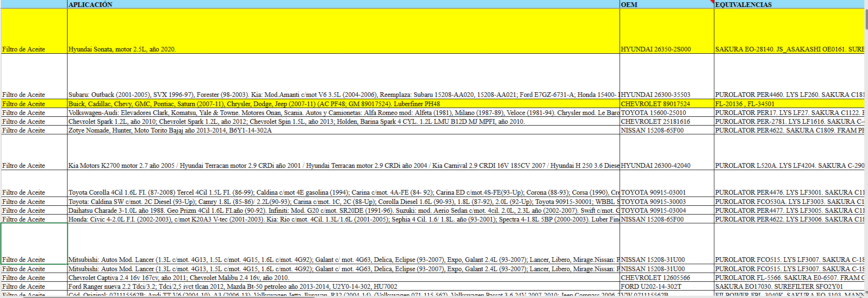Select the 'PUROLATOR PER17. LYS LF27' cell
The image size is (868, 298).
[x=788, y=113]
